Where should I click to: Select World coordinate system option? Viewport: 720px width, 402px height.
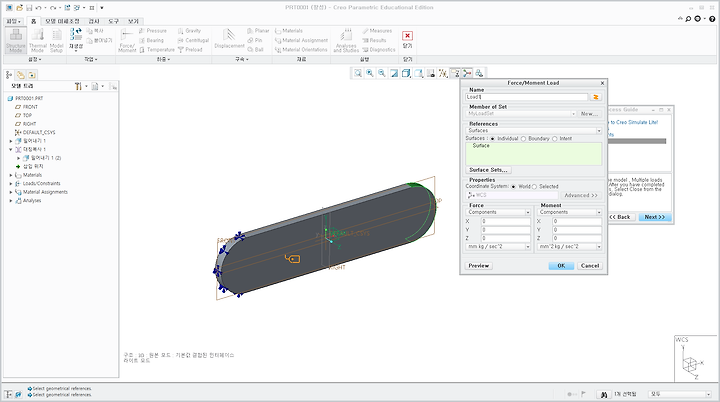pyautogui.click(x=513, y=187)
